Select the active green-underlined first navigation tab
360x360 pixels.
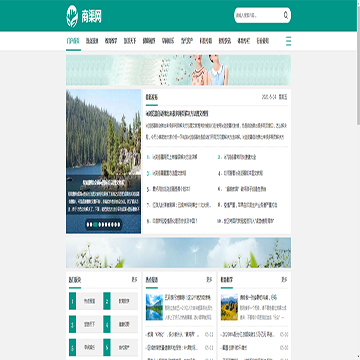pyautogui.click(x=73, y=41)
